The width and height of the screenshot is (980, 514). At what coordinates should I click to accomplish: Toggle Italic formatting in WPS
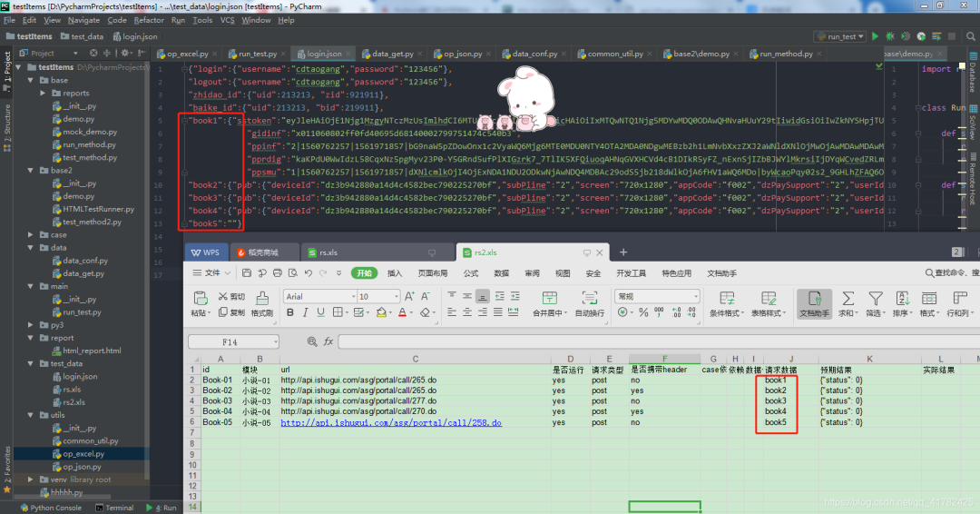[x=306, y=312]
